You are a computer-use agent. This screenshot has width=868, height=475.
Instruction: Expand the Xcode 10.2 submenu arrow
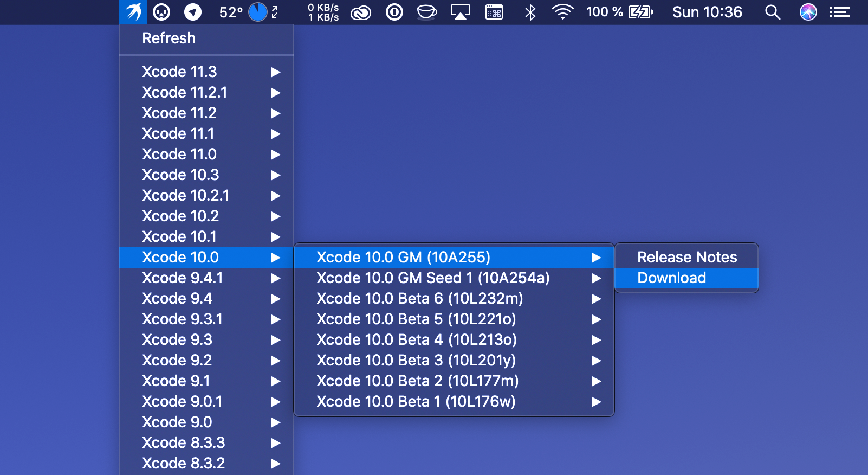pos(275,216)
